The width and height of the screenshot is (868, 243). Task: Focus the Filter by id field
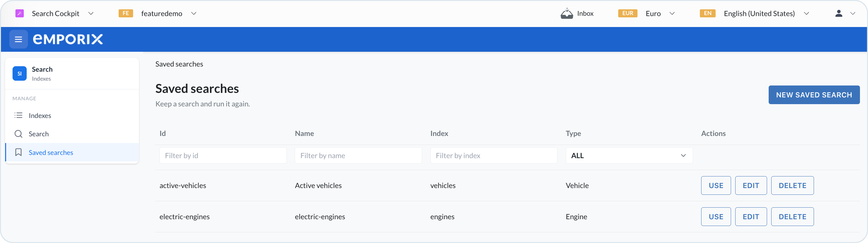click(223, 156)
